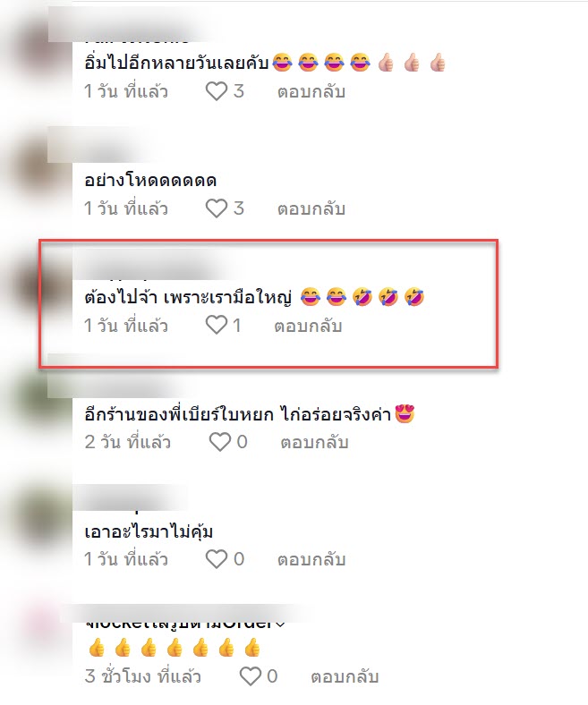Reply to "เอาอะไรมาไม่คุ้ม" comment
This screenshot has height=705, width=588.
coord(311,560)
